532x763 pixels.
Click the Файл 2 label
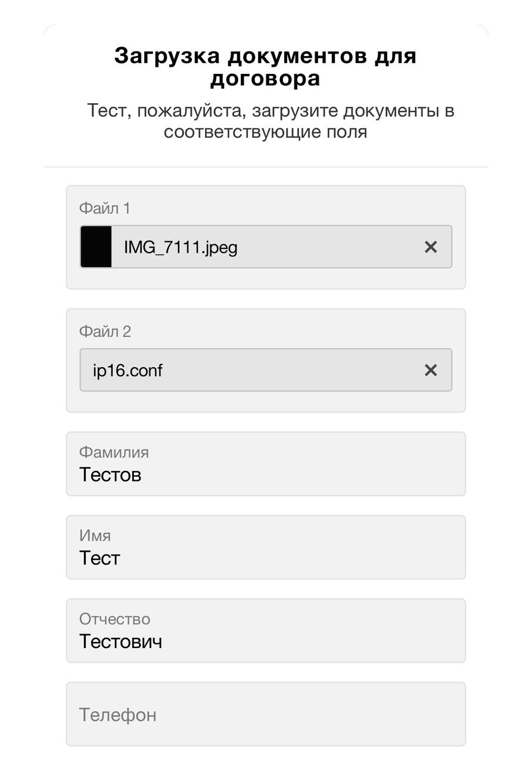[105, 331]
